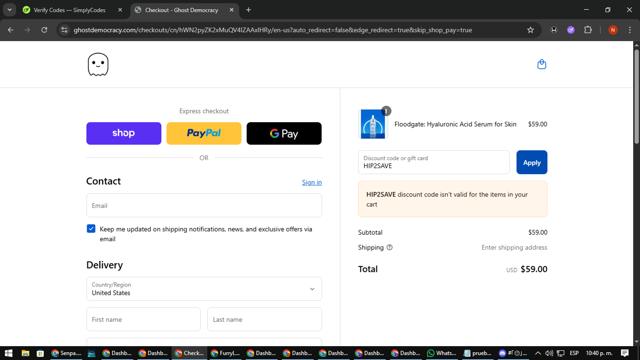Viewport: 640px width, 360px height.
Task: Open the Whats... taskbar item
Action: coord(441,353)
